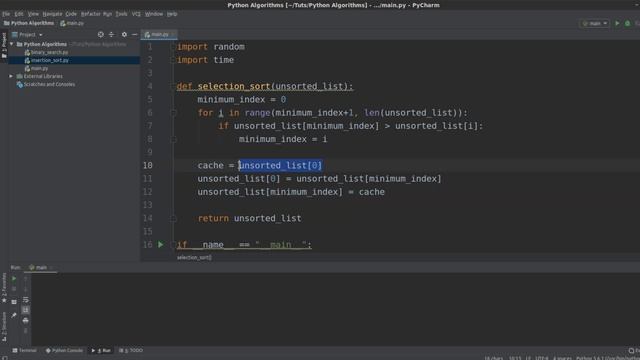Viewport: 640px width, 360px height.
Task: Click the UTF-8 encoding in status bar
Action: pyautogui.click(x=542, y=358)
